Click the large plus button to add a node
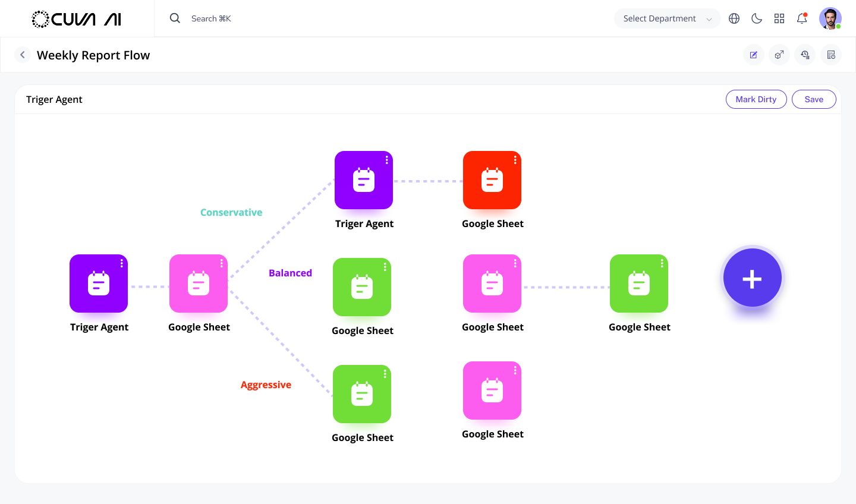The image size is (856, 504). click(752, 277)
